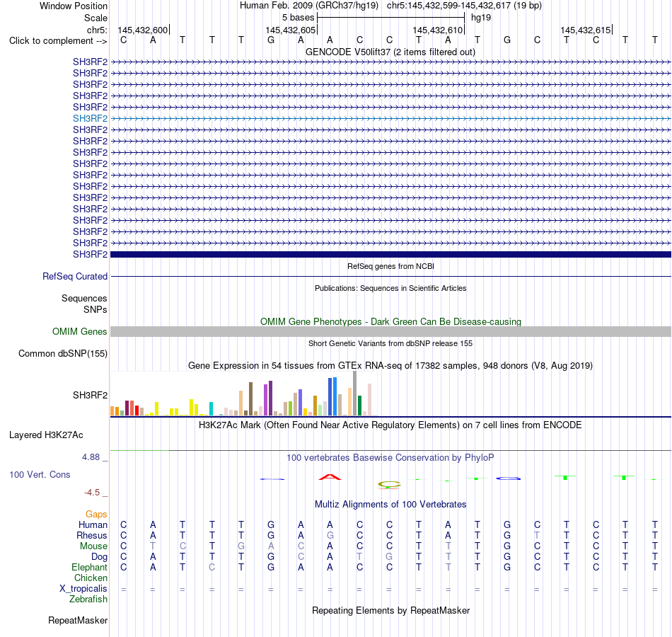Select the 'Window Position' label
This screenshot has width=672, height=637.
[x=74, y=6]
